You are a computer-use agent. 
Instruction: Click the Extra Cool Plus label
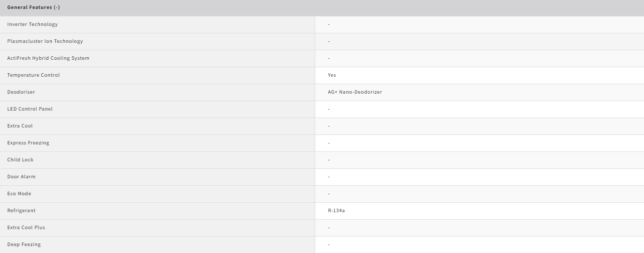point(26,228)
